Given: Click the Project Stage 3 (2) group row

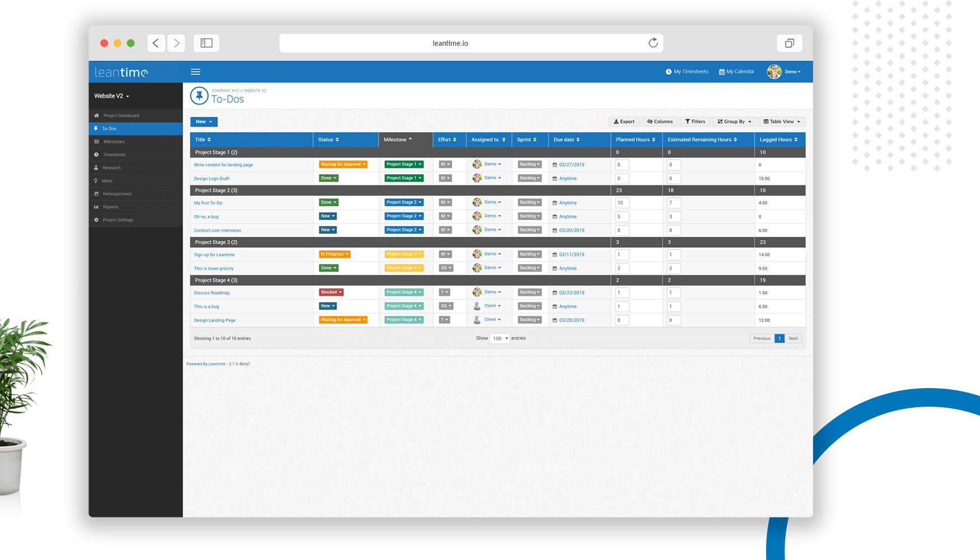Looking at the screenshot, I should pos(498,242).
